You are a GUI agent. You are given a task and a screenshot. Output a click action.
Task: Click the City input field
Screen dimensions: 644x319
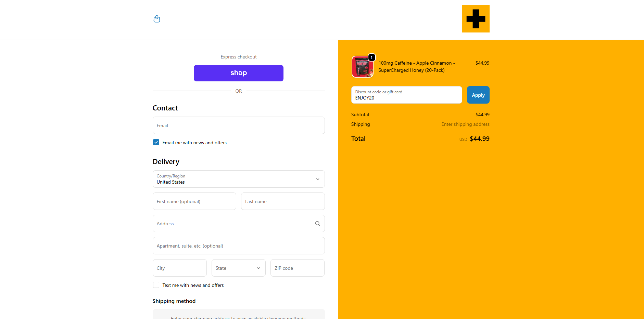click(x=180, y=268)
